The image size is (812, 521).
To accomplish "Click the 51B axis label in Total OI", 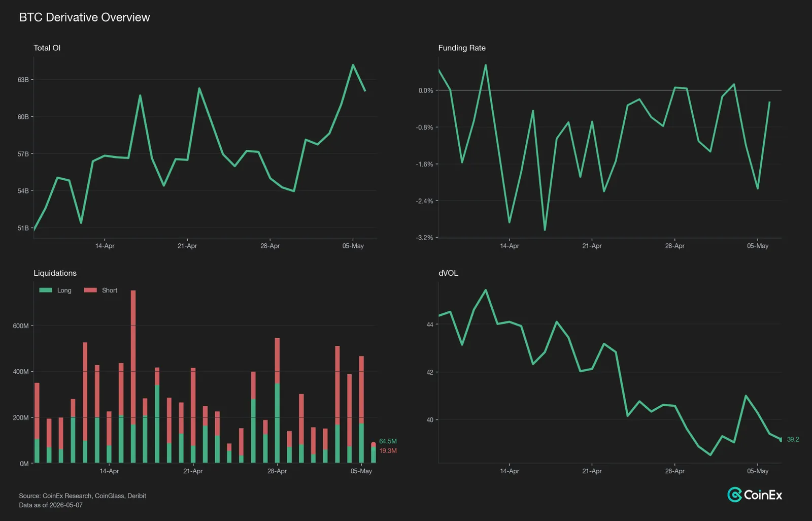I will pyautogui.click(x=23, y=228).
